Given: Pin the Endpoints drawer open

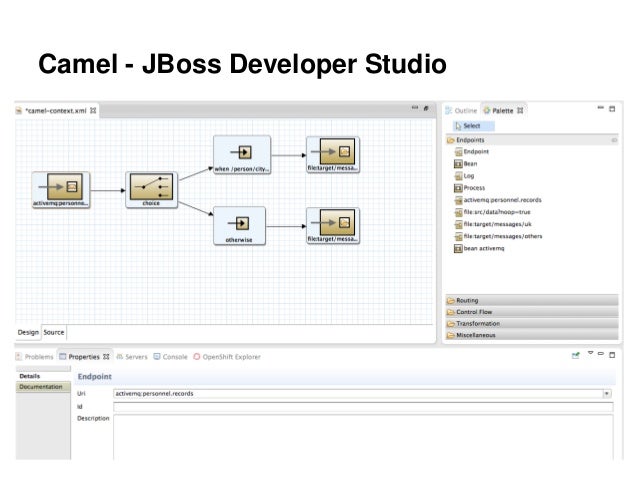Looking at the screenshot, I should tap(614, 140).
